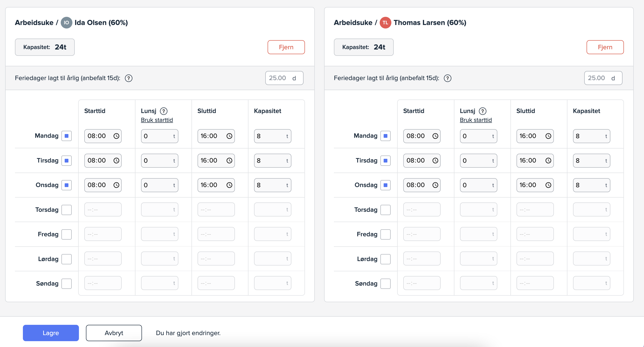Disable Onsdag checkbox for Ida Olsen
The height and width of the screenshot is (347, 644).
[67, 185]
